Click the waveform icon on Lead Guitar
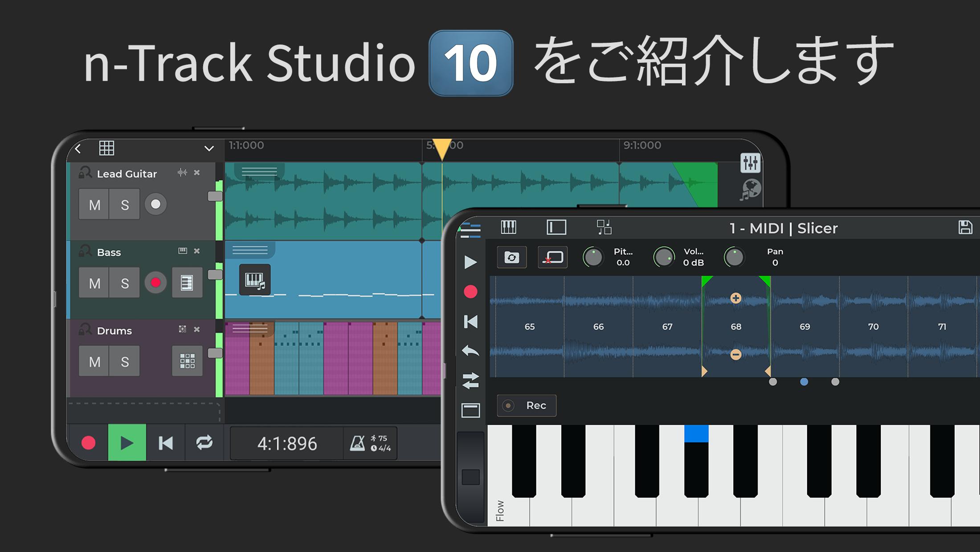The width and height of the screenshot is (980, 552). (182, 173)
